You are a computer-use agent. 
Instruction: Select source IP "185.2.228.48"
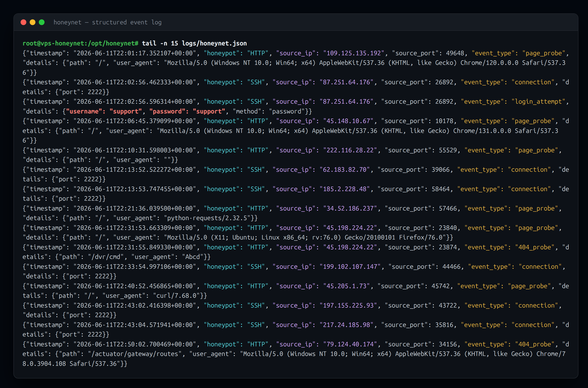click(x=345, y=189)
